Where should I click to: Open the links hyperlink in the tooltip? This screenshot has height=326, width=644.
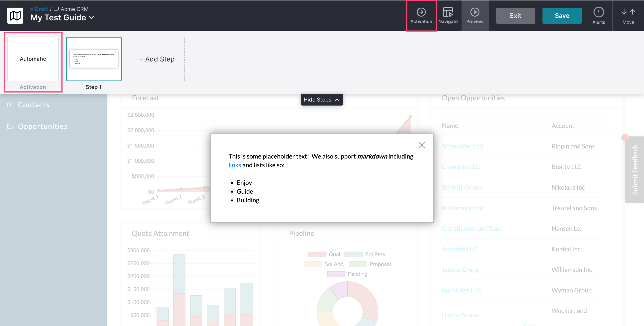[x=235, y=165]
